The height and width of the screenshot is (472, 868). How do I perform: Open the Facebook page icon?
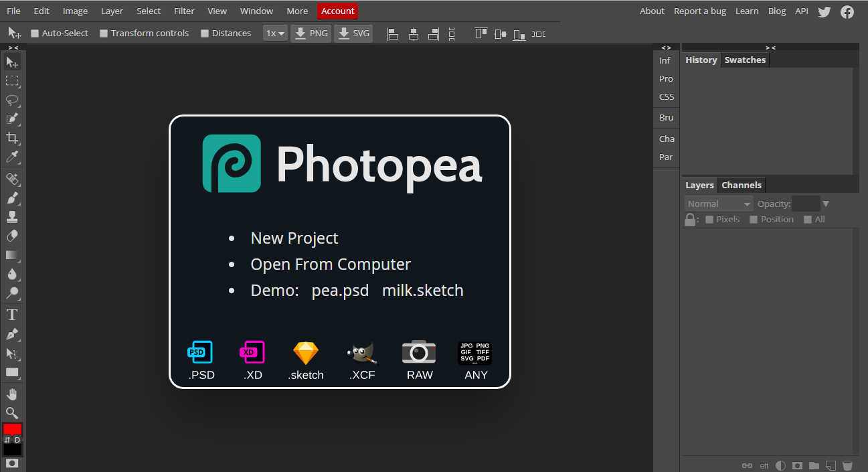tap(847, 11)
